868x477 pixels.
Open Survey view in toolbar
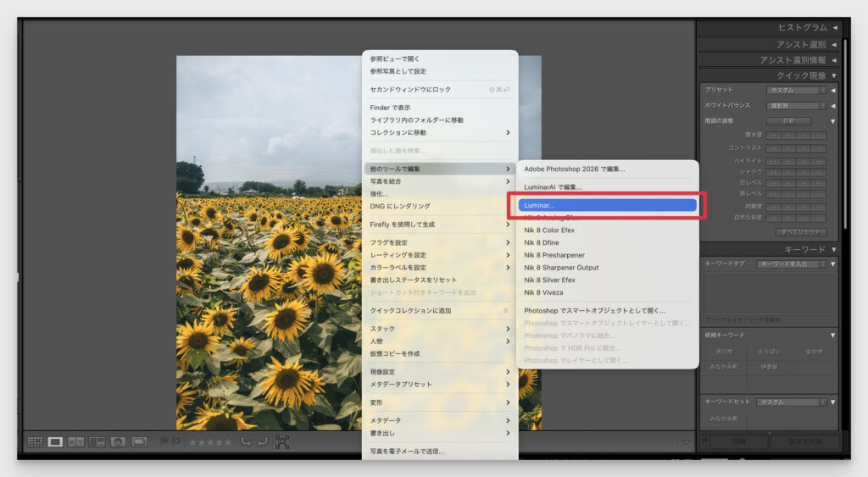point(97,441)
